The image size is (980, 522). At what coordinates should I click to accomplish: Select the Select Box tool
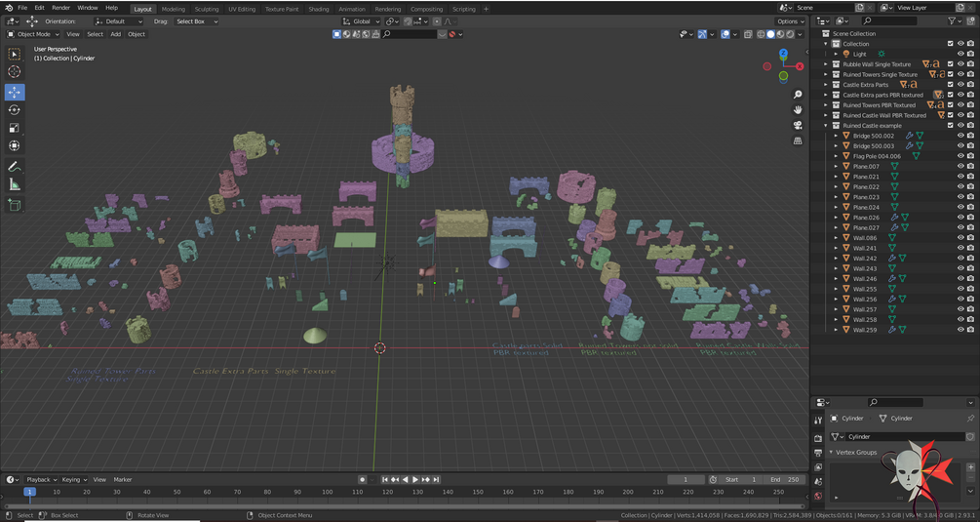15,55
